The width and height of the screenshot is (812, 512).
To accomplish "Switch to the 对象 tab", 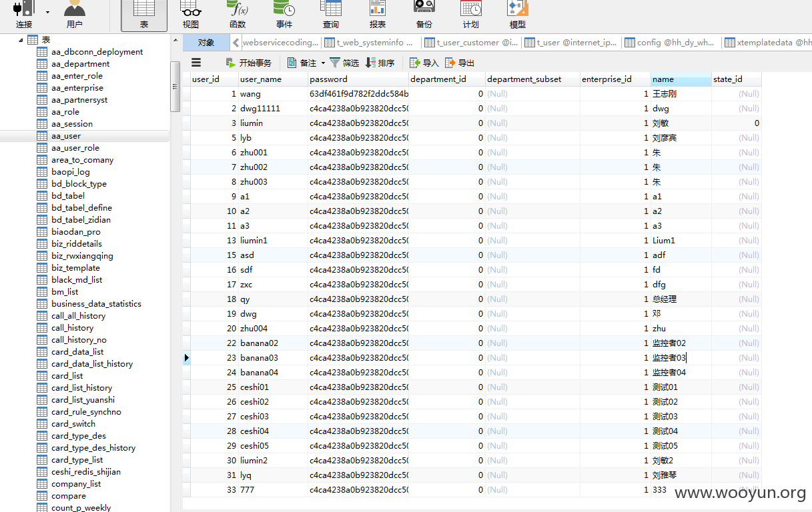I will coord(206,43).
